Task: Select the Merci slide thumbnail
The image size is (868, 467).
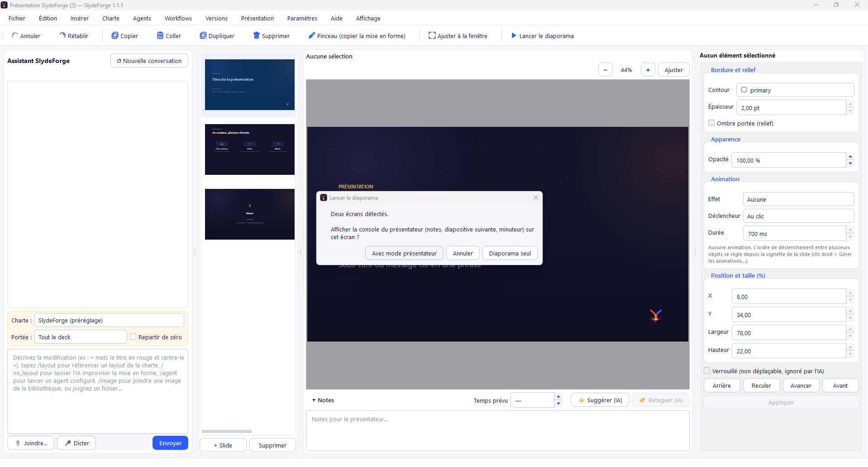Action: (x=250, y=214)
